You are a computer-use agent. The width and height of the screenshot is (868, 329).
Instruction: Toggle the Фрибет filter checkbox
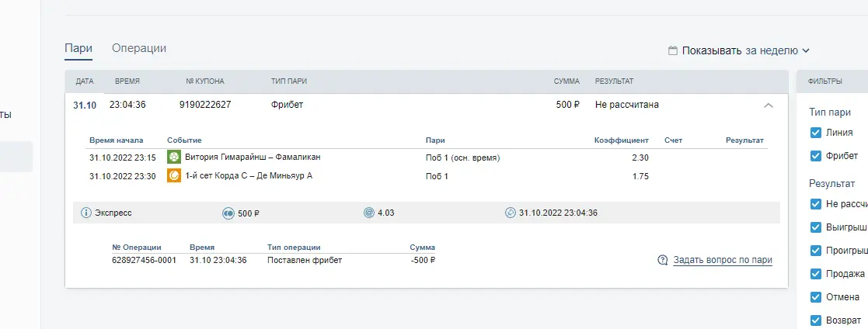click(x=815, y=156)
